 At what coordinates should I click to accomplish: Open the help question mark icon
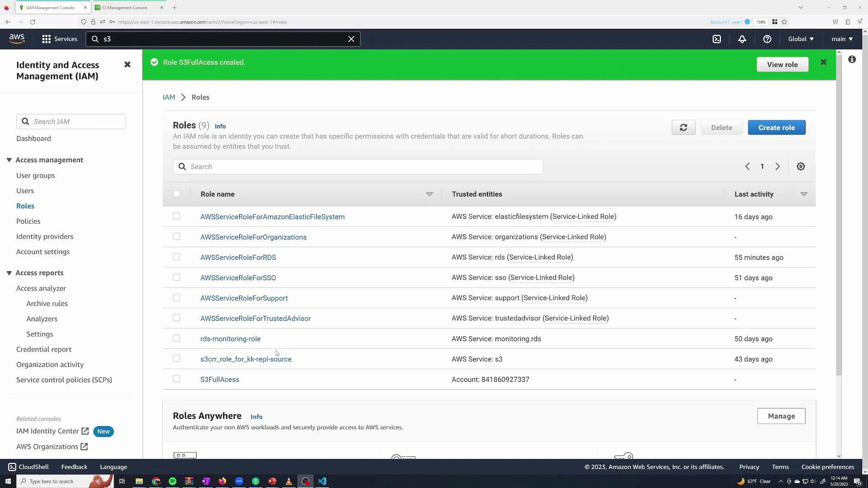pyautogui.click(x=767, y=39)
